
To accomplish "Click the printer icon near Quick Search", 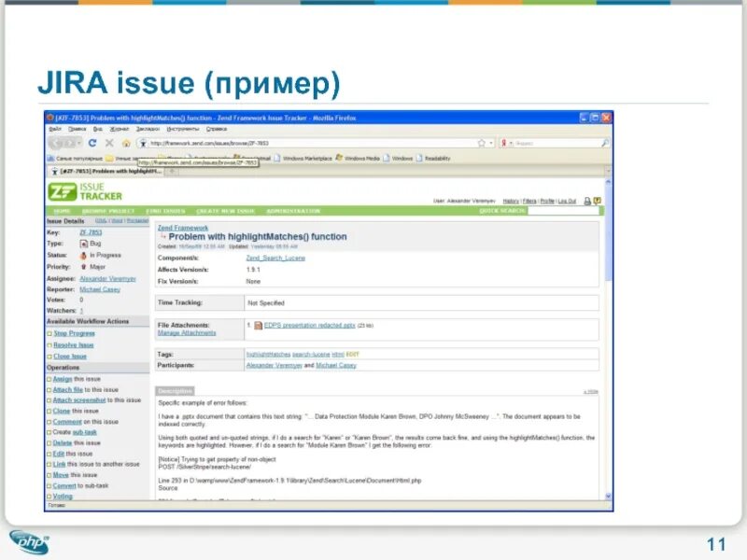I will point(588,200).
